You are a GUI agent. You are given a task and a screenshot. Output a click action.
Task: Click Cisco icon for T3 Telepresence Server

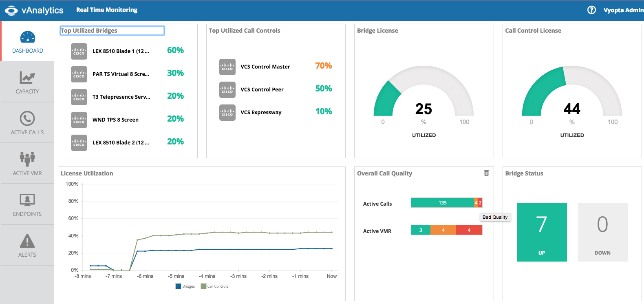point(79,97)
